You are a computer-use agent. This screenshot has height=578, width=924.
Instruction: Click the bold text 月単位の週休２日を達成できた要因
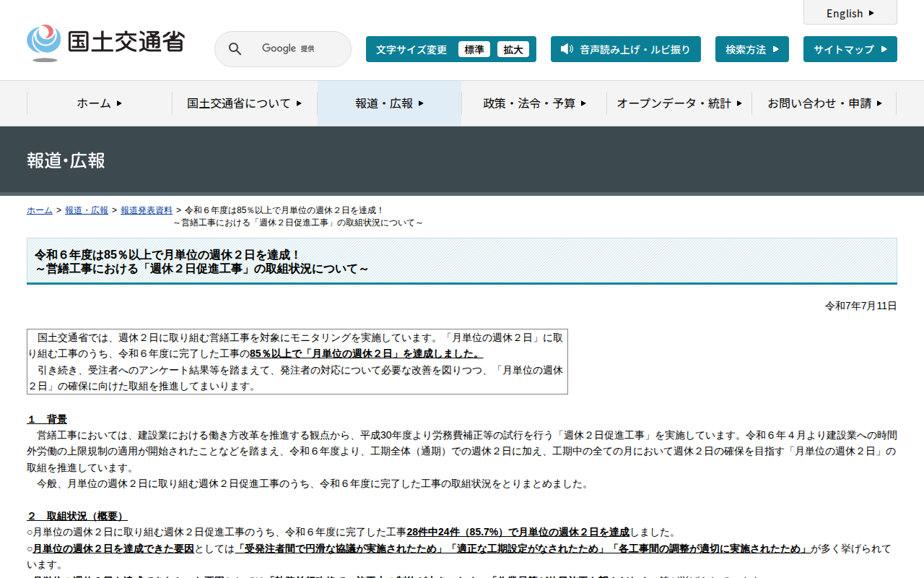(x=113, y=548)
